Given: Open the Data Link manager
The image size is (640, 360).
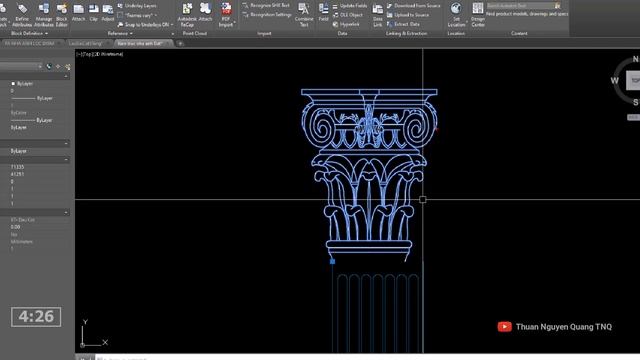Looking at the screenshot, I should pos(378,15).
